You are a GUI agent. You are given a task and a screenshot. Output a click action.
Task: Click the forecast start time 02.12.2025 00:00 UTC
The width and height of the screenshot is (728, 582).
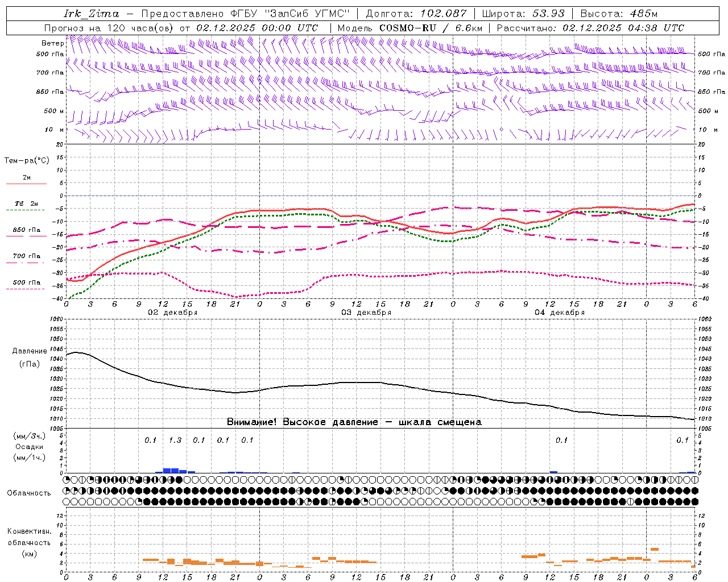(x=257, y=28)
